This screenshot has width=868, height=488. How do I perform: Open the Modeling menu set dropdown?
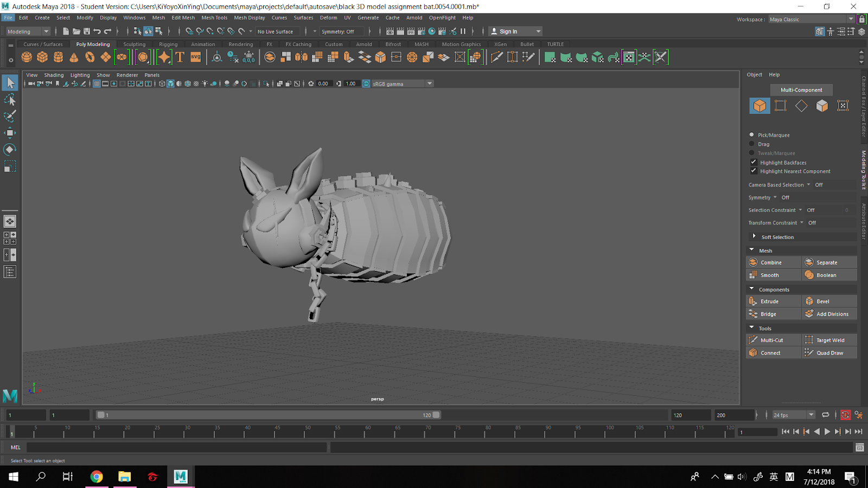[28, 31]
